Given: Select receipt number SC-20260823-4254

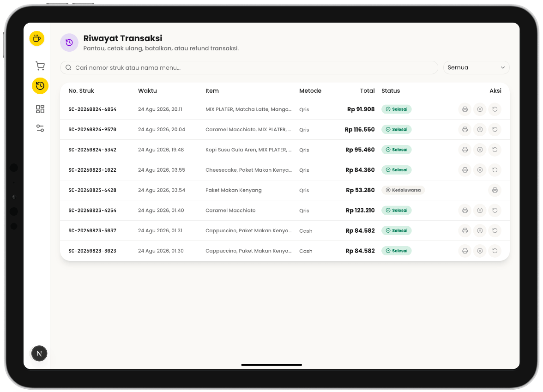Looking at the screenshot, I should tap(92, 211).
